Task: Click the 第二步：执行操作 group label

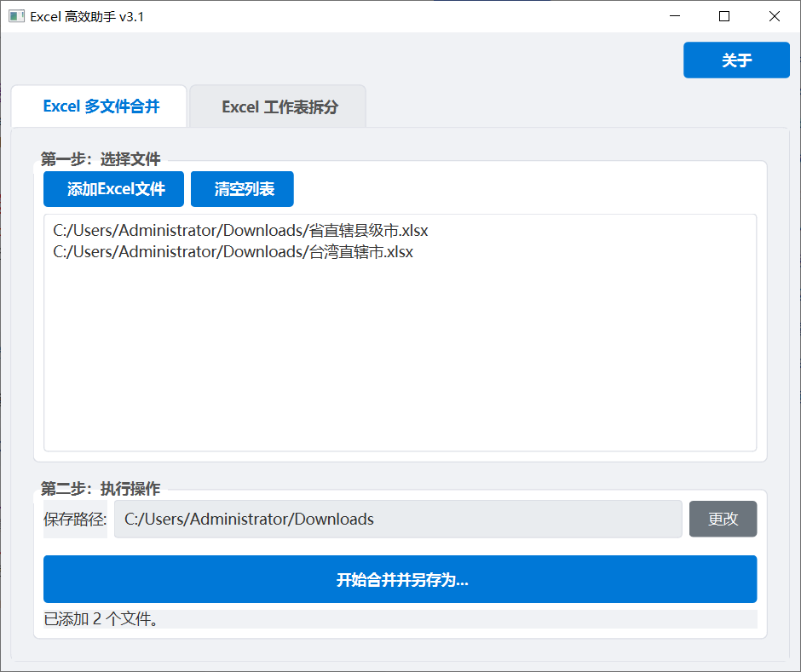Action: point(101,489)
